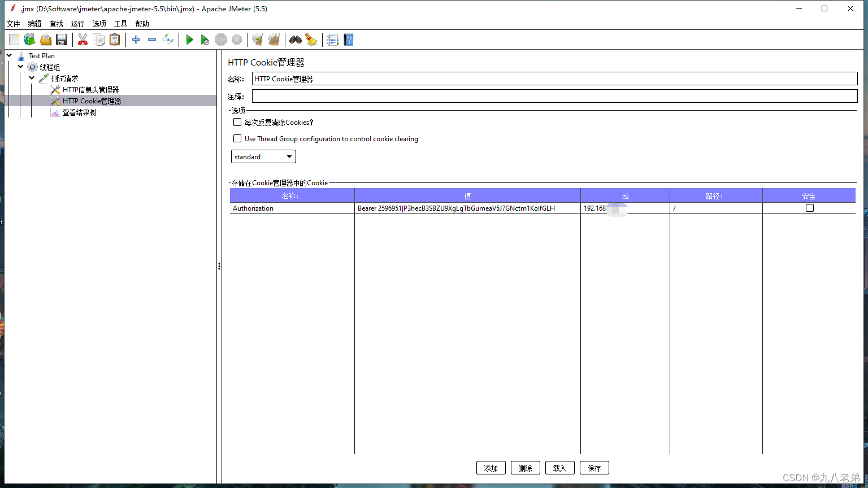This screenshot has height=488, width=868.
Task: Open the 工具 menu
Action: click(120, 24)
